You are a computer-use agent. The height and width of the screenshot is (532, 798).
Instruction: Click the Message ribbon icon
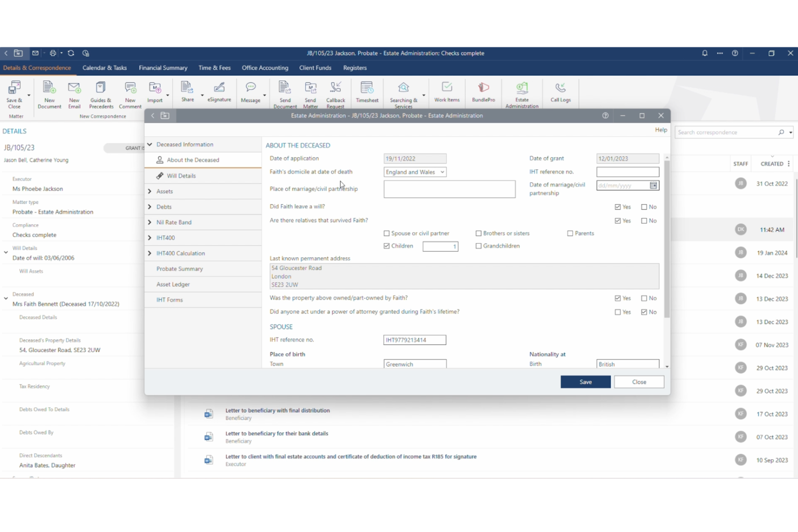[x=250, y=92]
